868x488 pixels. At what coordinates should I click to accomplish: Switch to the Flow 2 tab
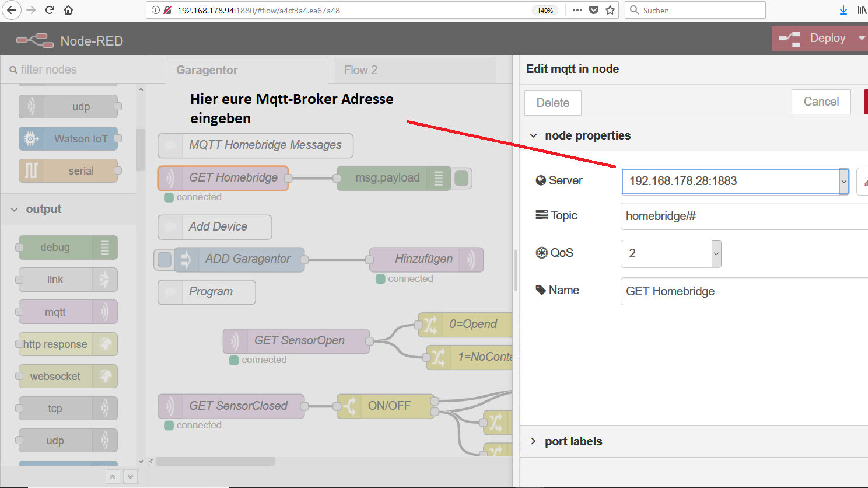[360, 70]
